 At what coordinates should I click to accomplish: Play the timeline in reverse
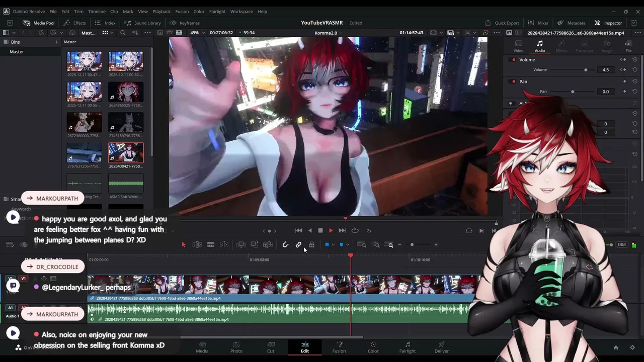click(x=310, y=231)
